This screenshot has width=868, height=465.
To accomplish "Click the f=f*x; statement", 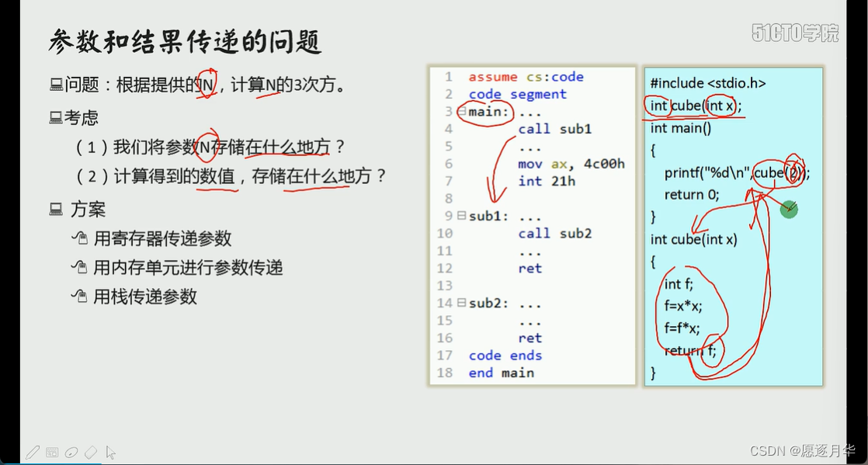I will [682, 328].
